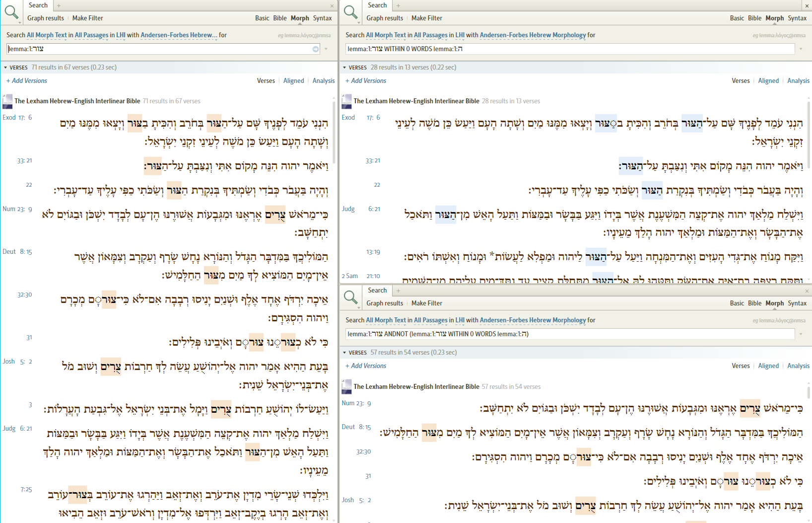Switch left panel to Basic search
Viewport: 812px width, 523px height.
point(262,18)
